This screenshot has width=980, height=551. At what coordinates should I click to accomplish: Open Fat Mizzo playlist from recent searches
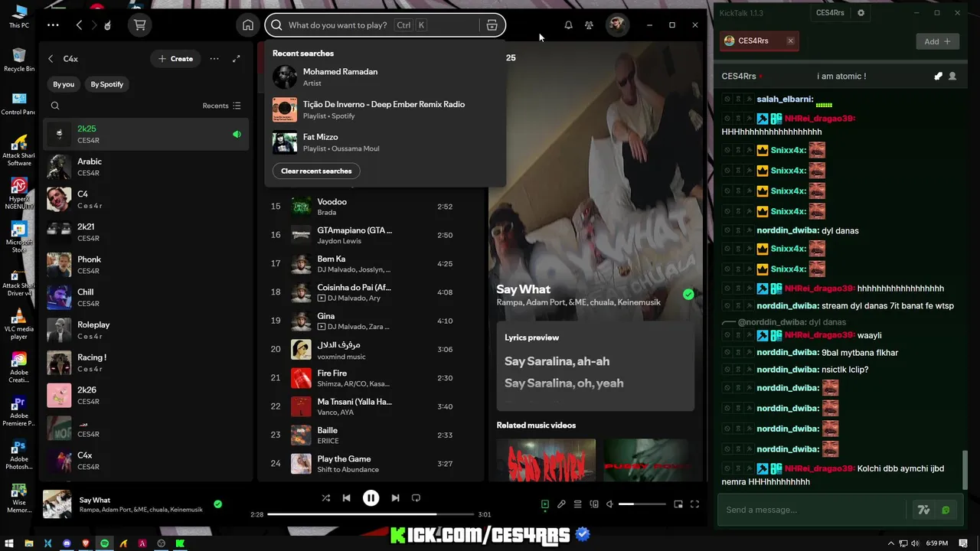pyautogui.click(x=385, y=142)
